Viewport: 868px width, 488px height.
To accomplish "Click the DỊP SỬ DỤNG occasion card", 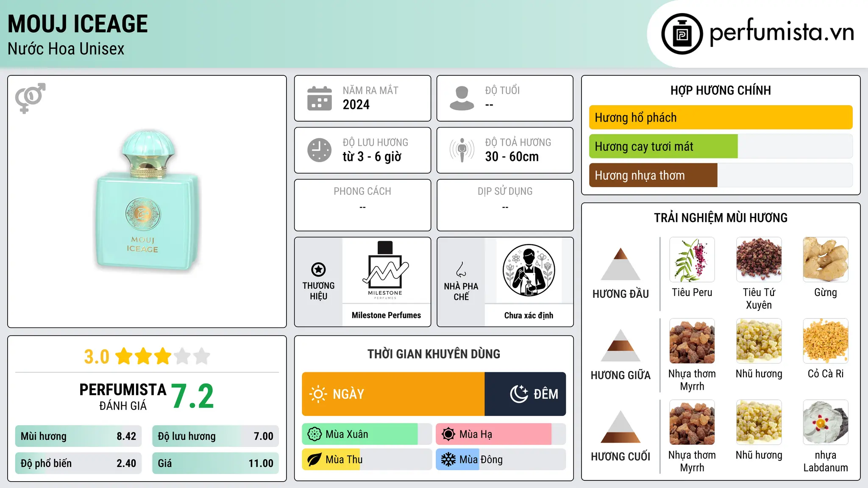I will 505,205.
